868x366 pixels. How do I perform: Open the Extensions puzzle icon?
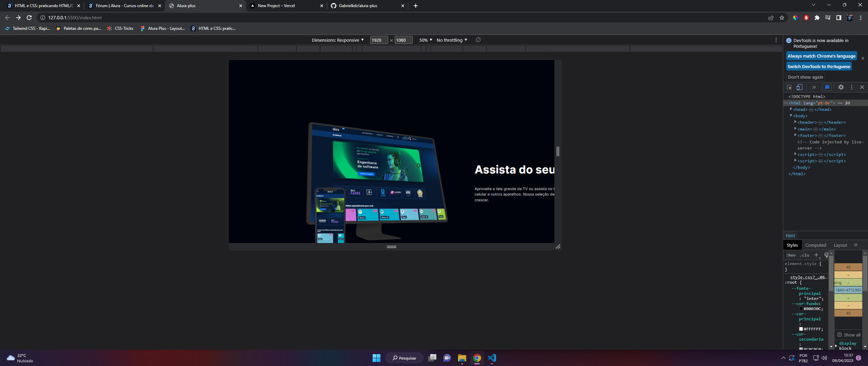pos(817,18)
